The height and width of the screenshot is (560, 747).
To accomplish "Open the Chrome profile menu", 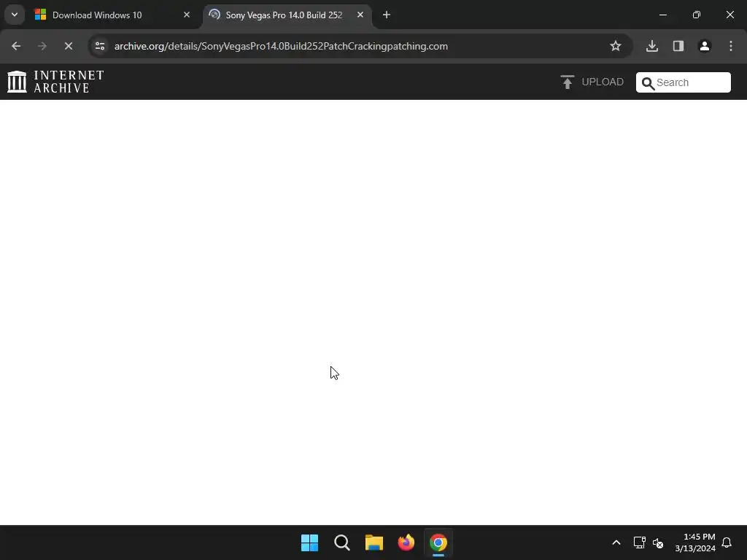I will pyautogui.click(x=704, y=46).
